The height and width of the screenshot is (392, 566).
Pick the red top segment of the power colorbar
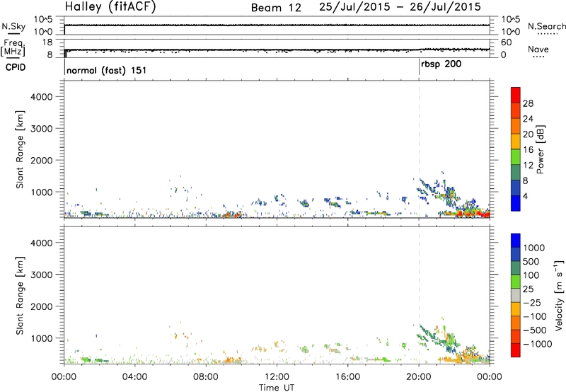[x=516, y=95]
